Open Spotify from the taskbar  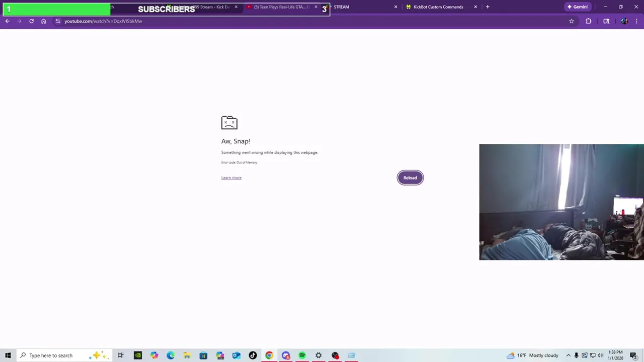[x=302, y=355]
